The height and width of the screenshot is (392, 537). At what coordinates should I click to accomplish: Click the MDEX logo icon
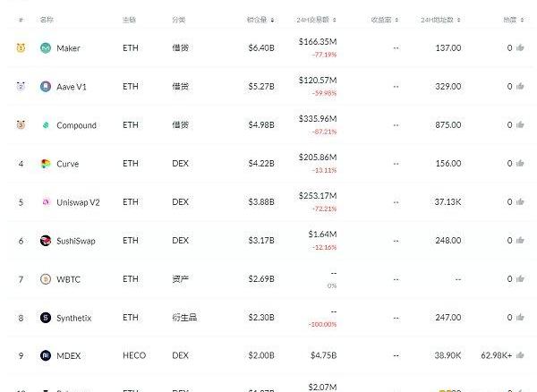click(46, 355)
